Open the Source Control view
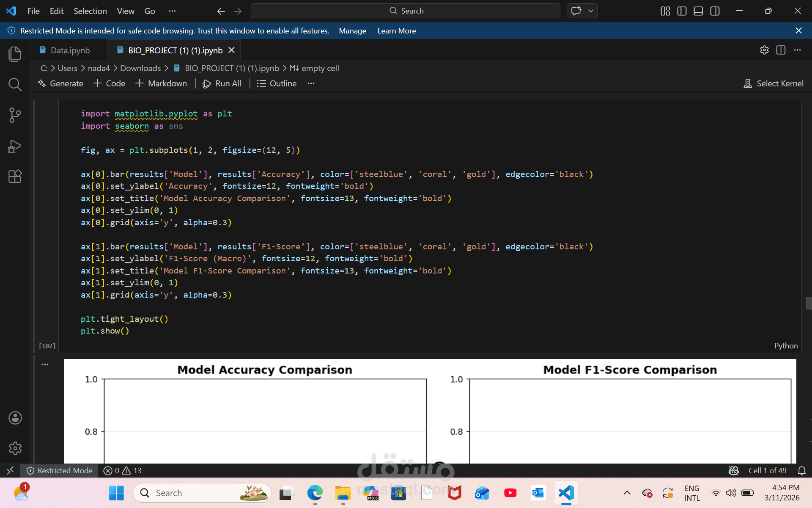Viewport: 812px width, 508px height. click(x=15, y=115)
